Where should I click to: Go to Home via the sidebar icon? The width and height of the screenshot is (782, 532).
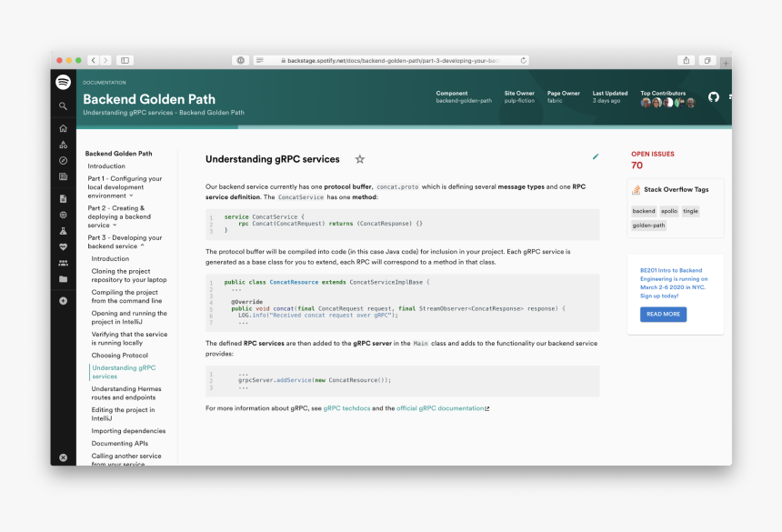tap(63, 129)
